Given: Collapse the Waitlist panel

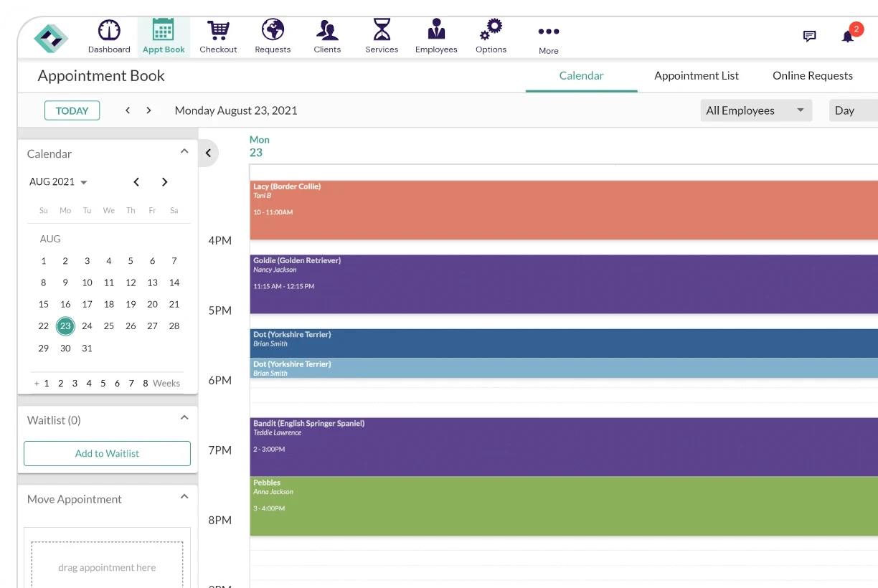Looking at the screenshot, I should pos(184,418).
